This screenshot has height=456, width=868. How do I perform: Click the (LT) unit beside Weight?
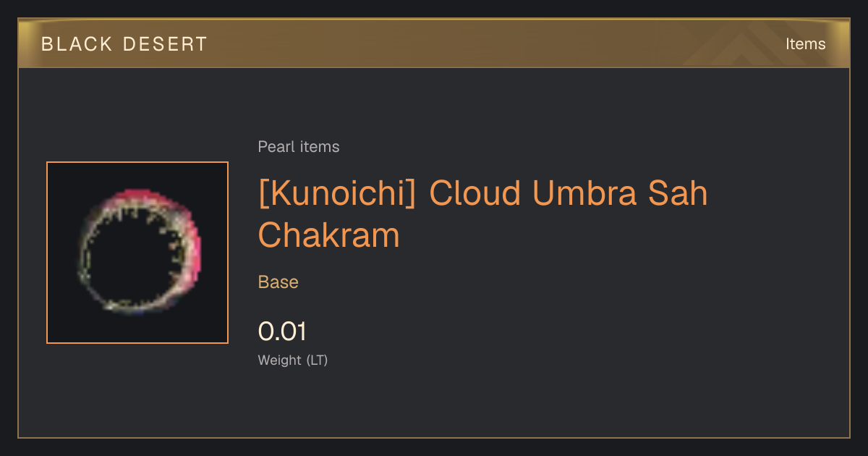click(x=317, y=360)
